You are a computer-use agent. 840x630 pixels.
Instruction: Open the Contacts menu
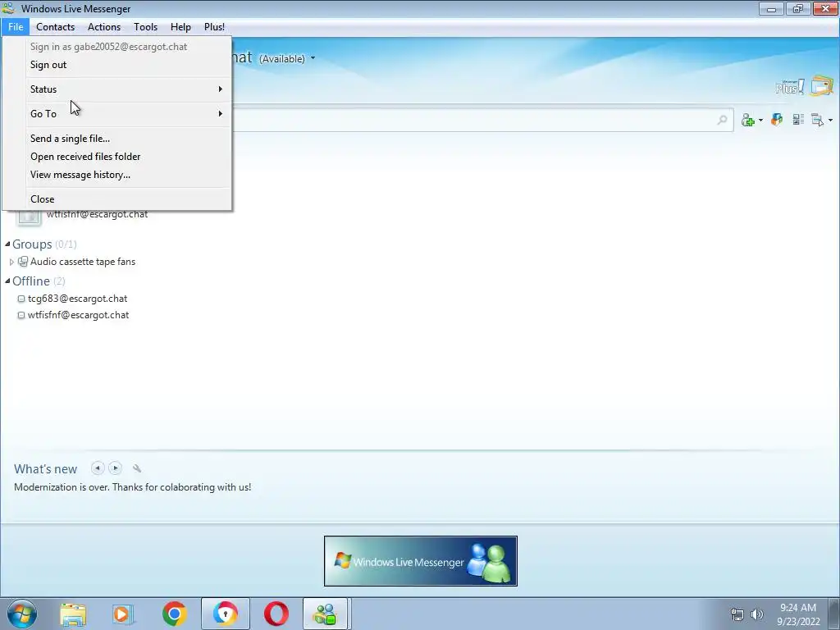click(55, 27)
